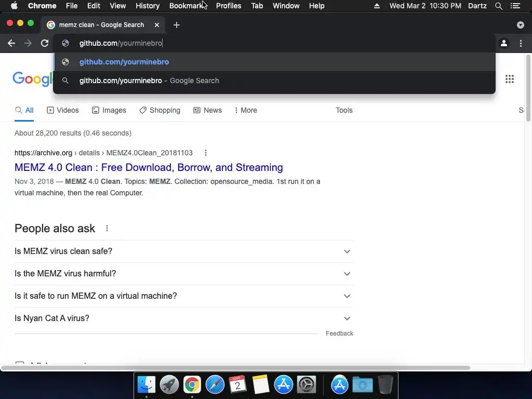The height and width of the screenshot is (399, 532).
Task: Switch to the All results tab
Action: point(24,110)
